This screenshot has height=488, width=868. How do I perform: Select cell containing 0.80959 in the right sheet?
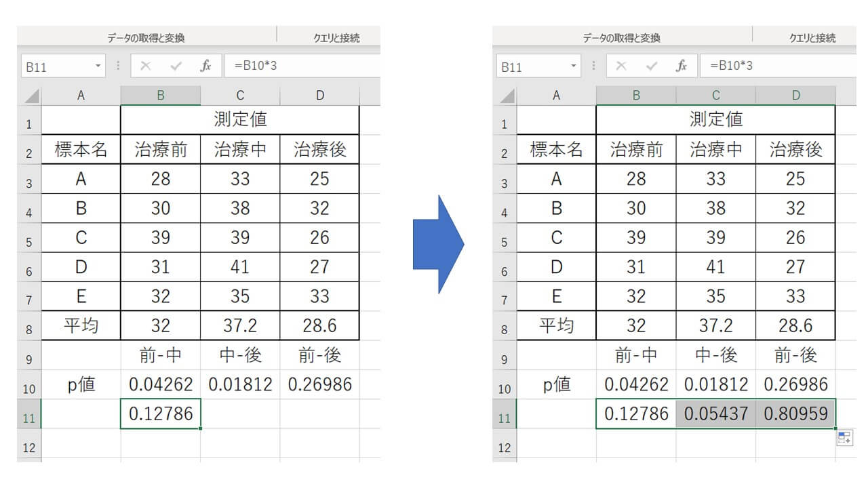click(795, 413)
